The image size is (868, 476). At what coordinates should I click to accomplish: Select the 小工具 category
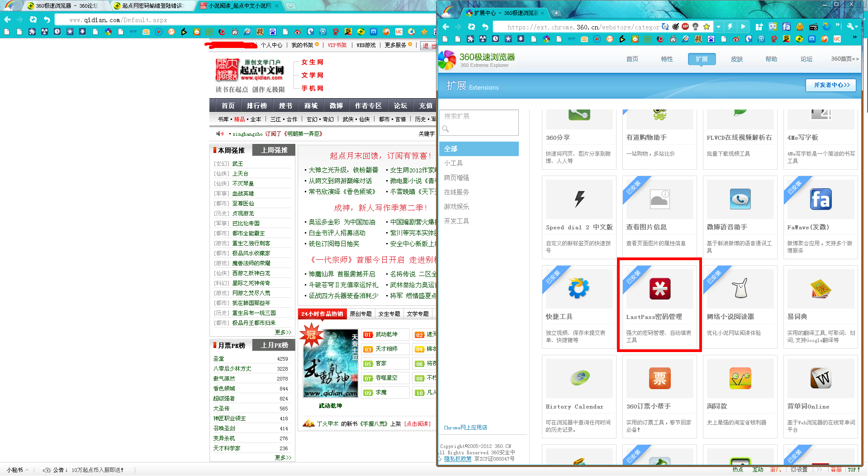pos(453,163)
